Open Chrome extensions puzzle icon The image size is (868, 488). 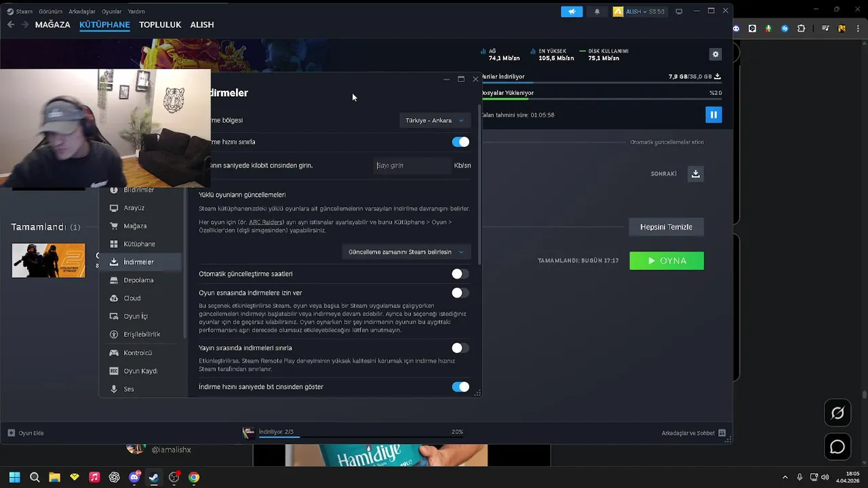[x=802, y=28]
